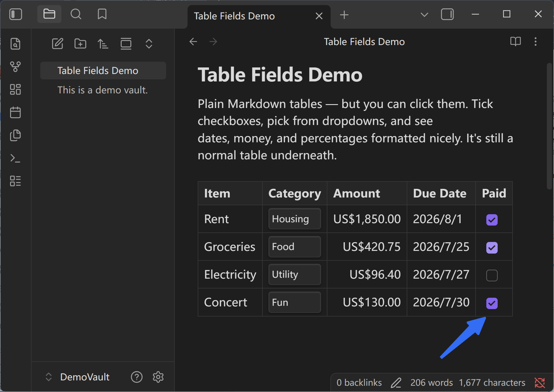
Task: Create a new folder
Action: (80, 44)
